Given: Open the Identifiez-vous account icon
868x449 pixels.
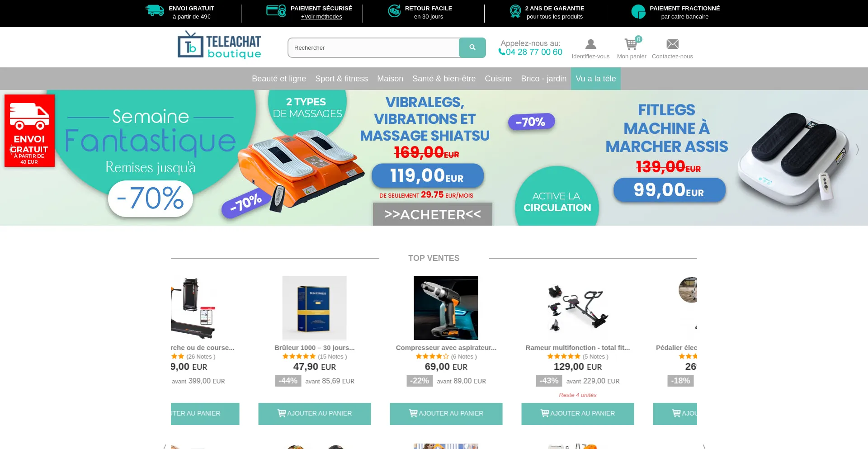Looking at the screenshot, I should (x=590, y=44).
